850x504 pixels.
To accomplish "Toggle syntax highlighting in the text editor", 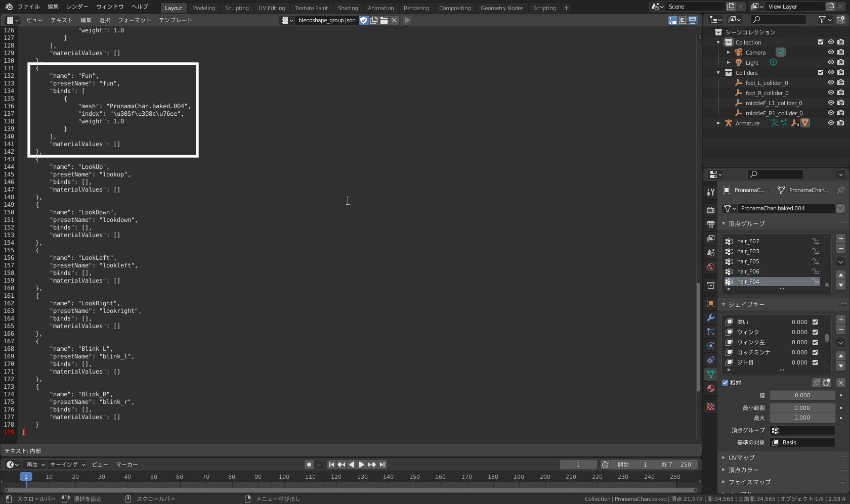I will tap(693, 20).
